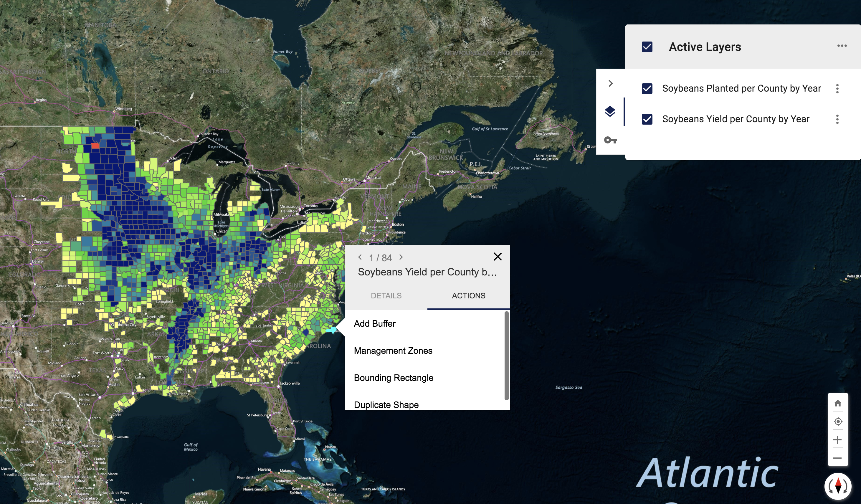Collapse the side panel with chevron arrow
861x504 pixels.
[610, 83]
